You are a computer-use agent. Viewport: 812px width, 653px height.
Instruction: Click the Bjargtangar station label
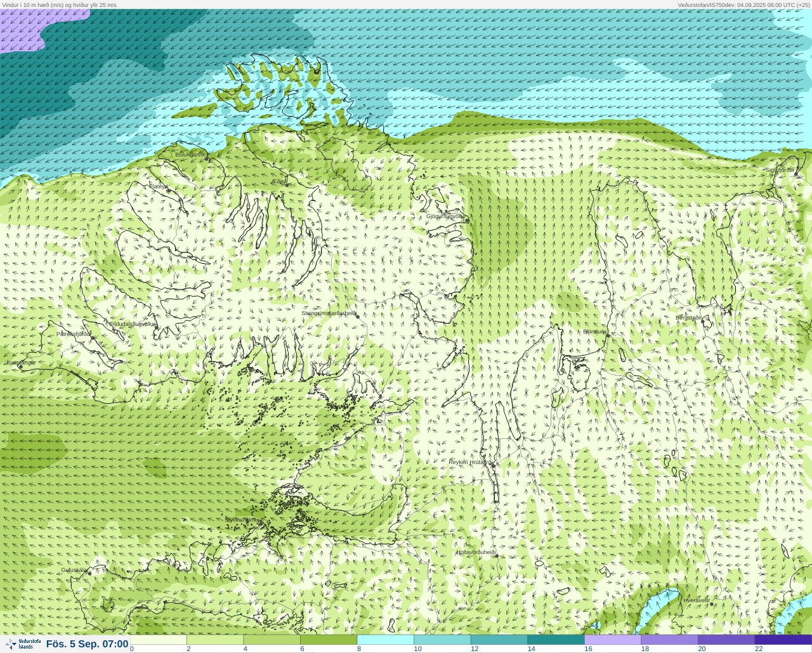pyautogui.click(x=21, y=363)
